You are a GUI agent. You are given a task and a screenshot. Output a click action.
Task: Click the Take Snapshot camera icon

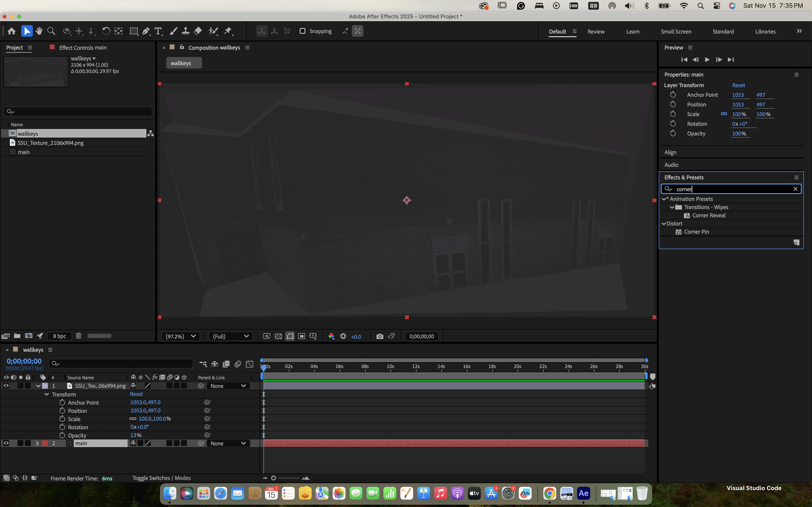379,336
